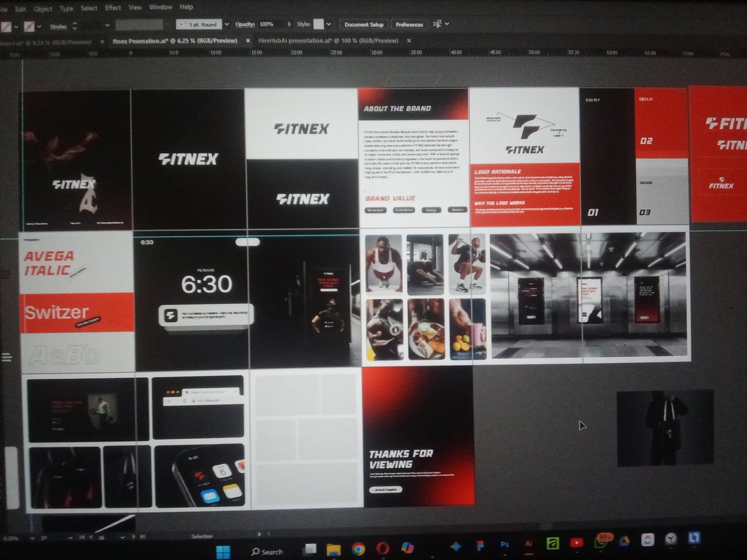
Task: Click the graphic Style swatch
Action: pos(319,24)
